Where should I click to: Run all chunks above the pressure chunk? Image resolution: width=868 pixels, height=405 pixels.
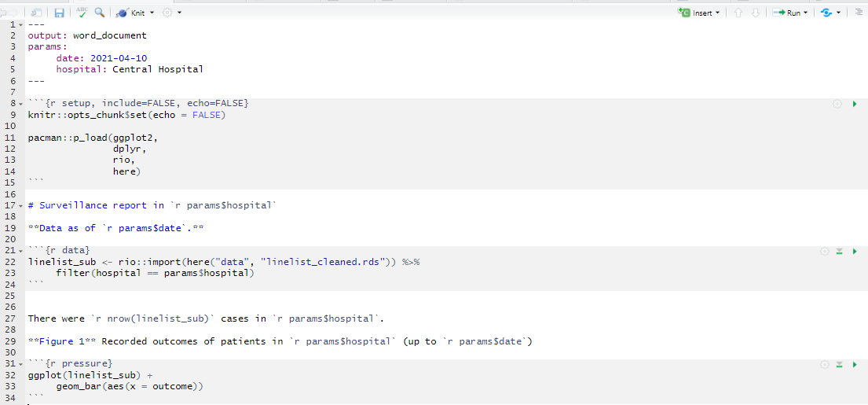click(839, 364)
